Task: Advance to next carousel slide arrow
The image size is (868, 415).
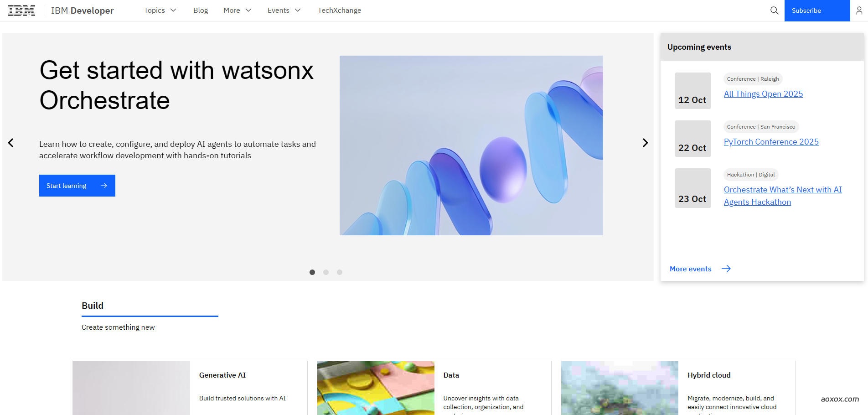Action: pyautogui.click(x=645, y=143)
